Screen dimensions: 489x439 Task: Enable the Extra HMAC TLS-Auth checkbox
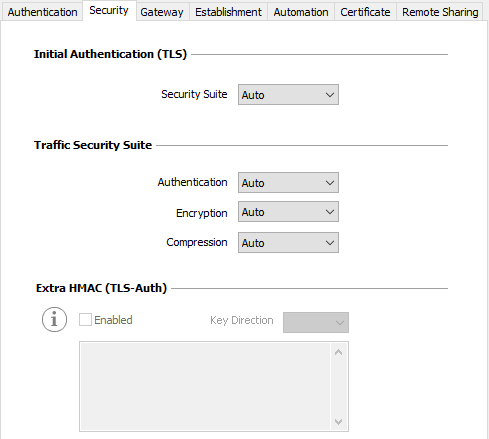point(85,320)
